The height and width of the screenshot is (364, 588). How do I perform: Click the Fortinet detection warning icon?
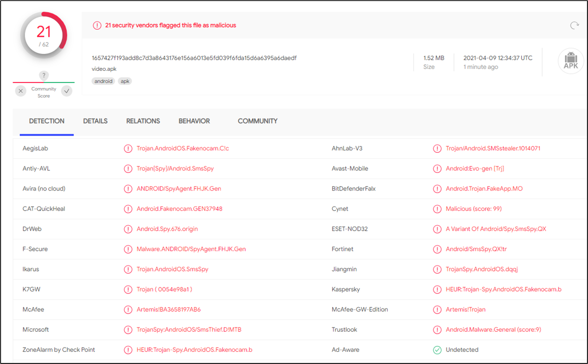pos(437,249)
